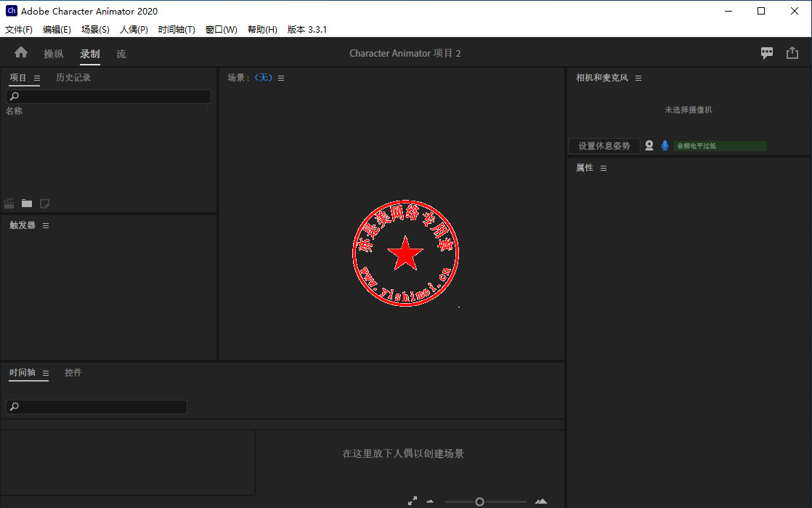812x508 pixels.
Task: Click the 版本 3.3.1 menu item
Action: pos(307,30)
